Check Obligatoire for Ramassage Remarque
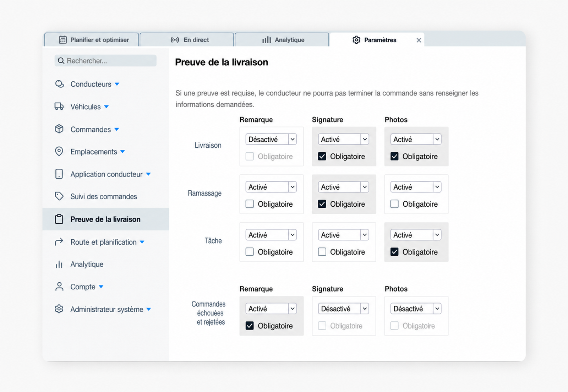 pos(250,204)
